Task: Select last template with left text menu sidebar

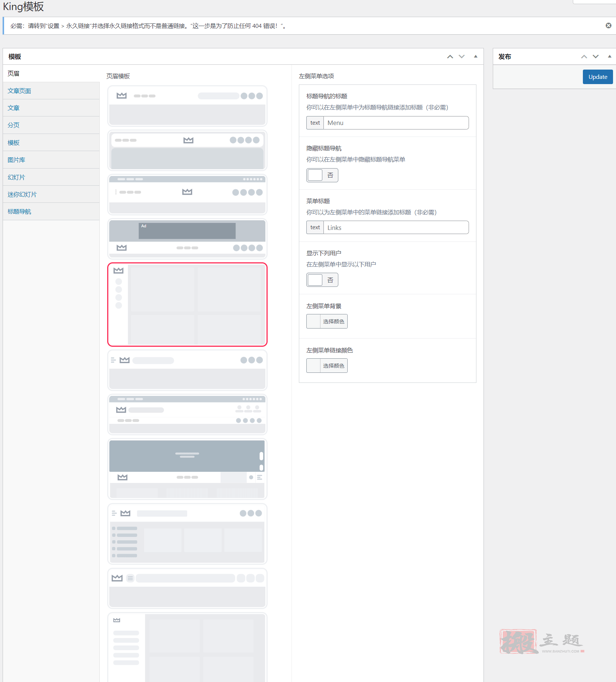Action: (x=187, y=647)
